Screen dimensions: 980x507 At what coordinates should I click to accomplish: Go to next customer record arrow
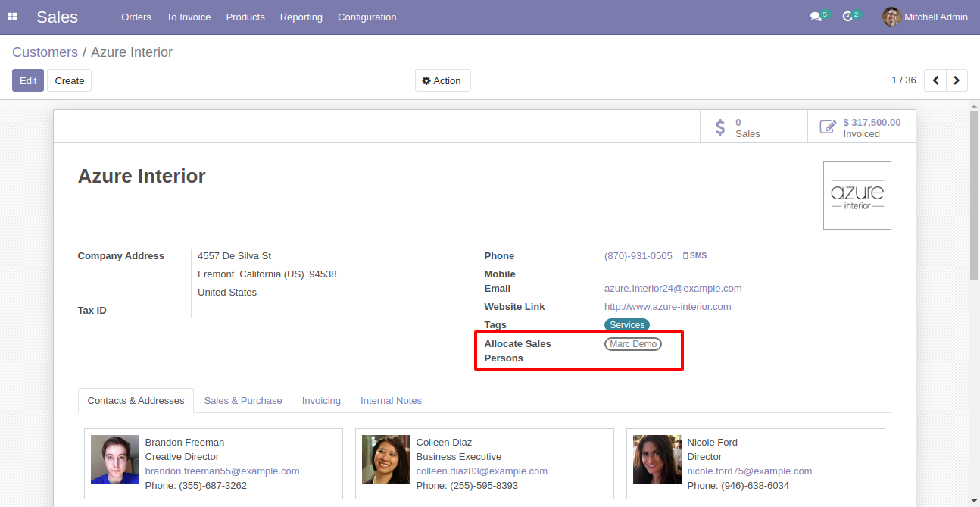click(x=957, y=80)
